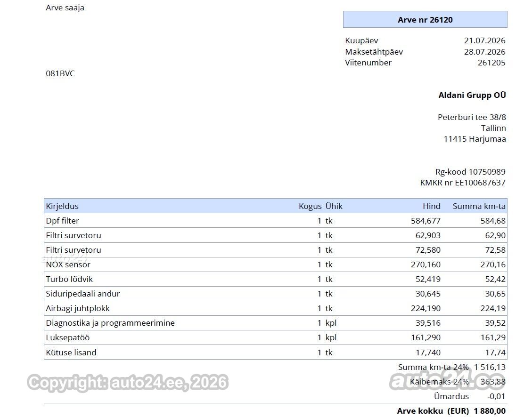Click the 'Ühik' column header
This screenshot has width=532, height=417.
click(334, 206)
